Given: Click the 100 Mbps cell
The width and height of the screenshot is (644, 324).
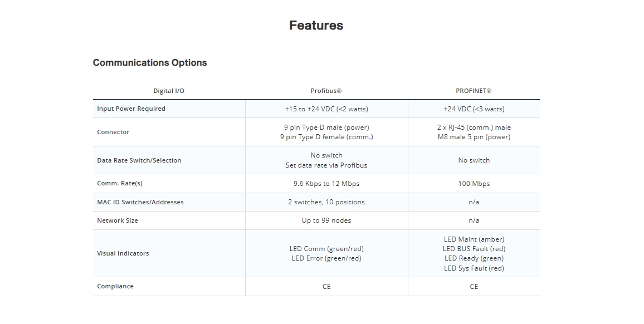Looking at the screenshot, I should coord(474,184).
